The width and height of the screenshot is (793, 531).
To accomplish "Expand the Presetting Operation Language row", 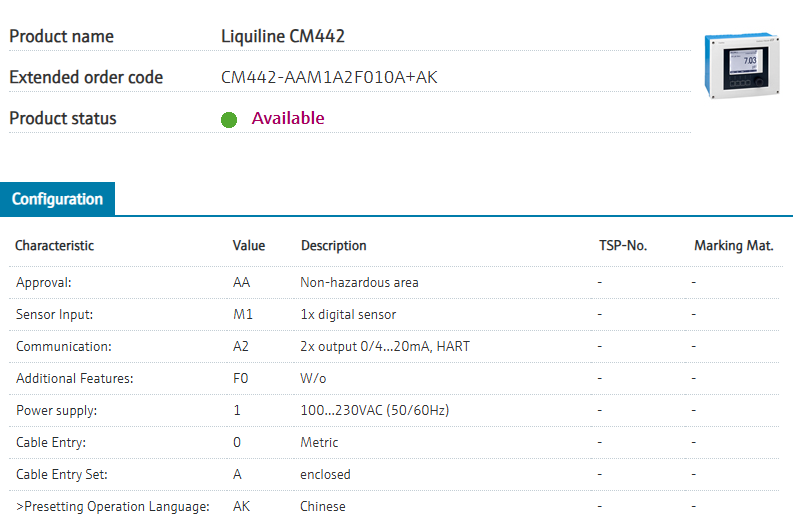I will [x=112, y=506].
